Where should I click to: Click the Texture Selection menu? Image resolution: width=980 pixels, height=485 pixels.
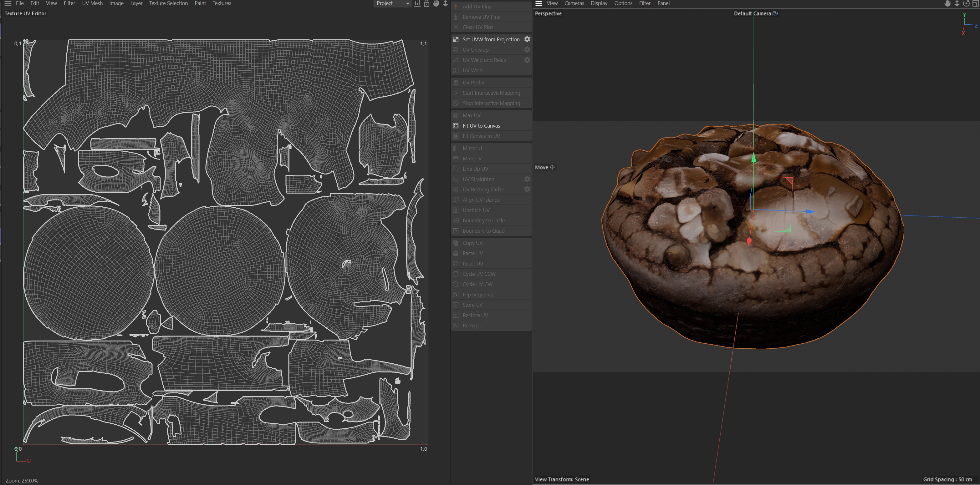[168, 3]
